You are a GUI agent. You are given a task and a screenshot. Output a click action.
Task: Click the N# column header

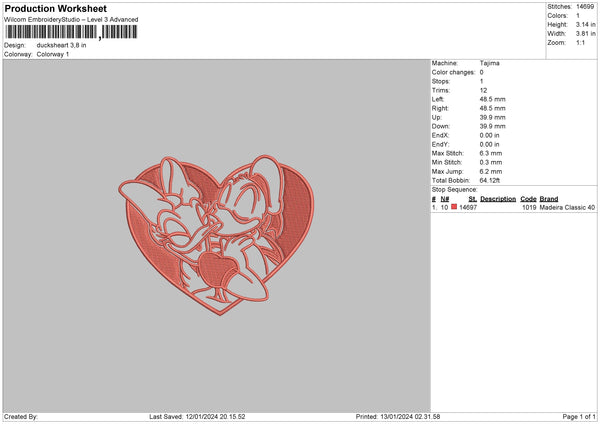click(445, 199)
